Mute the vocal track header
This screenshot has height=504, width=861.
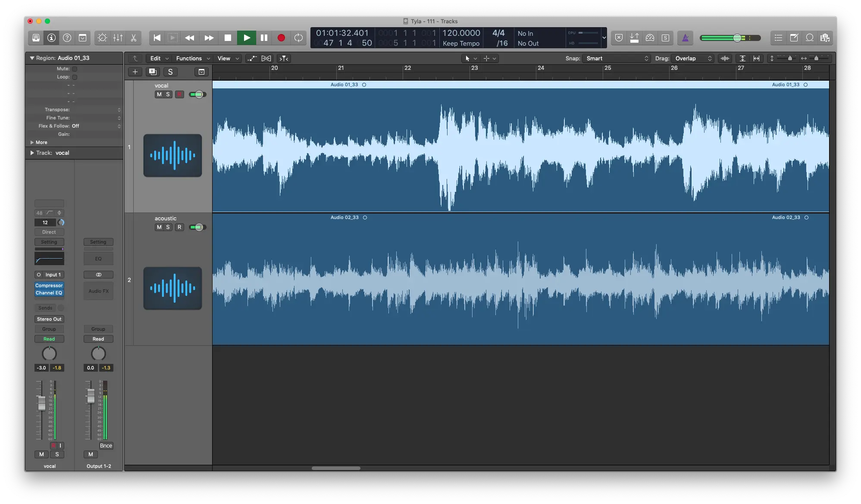tap(159, 94)
